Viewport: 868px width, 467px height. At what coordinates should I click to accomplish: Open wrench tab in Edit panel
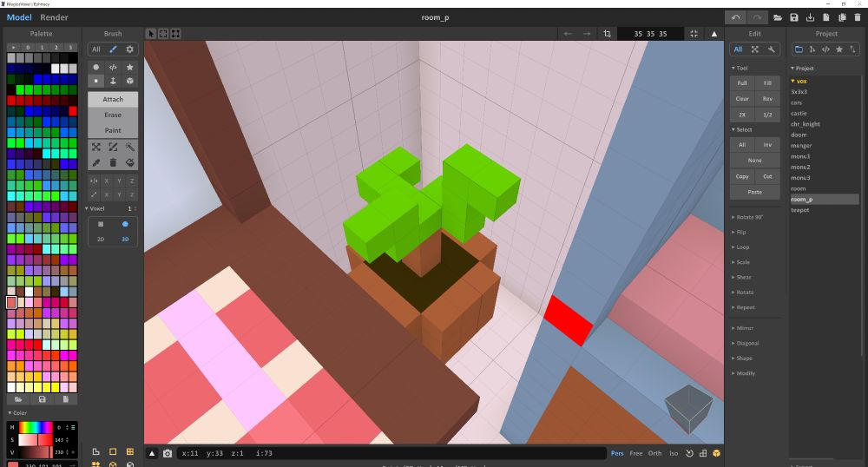771,49
